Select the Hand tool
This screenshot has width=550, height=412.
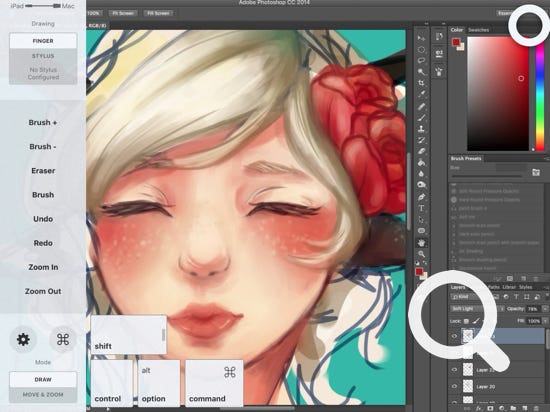pos(421,243)
